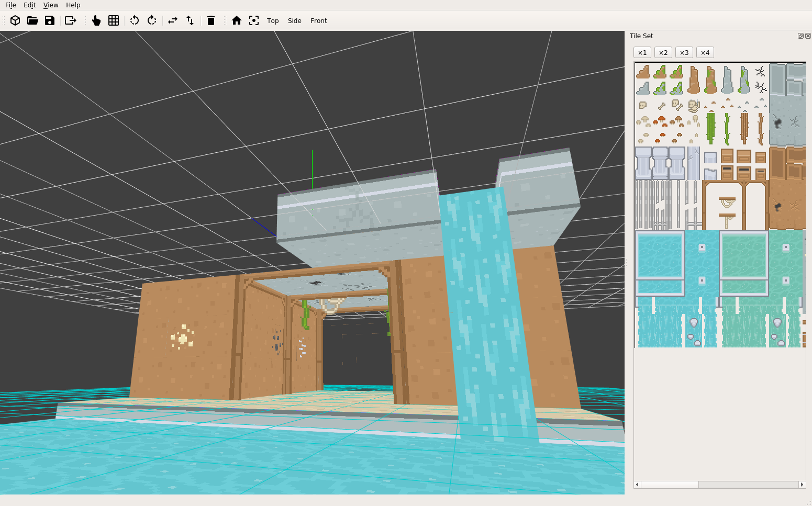
Task: Rotate clockwise with toolbar icon
Action: (152, 20)
